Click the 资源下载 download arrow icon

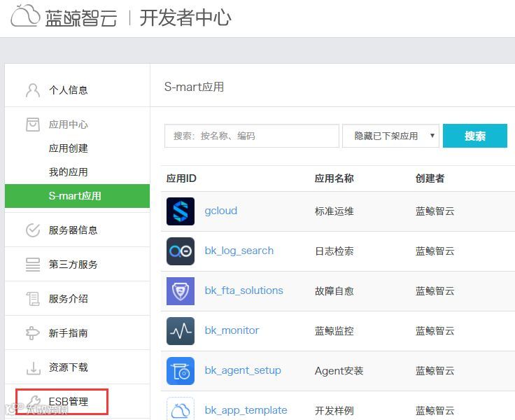coord(33,367)
